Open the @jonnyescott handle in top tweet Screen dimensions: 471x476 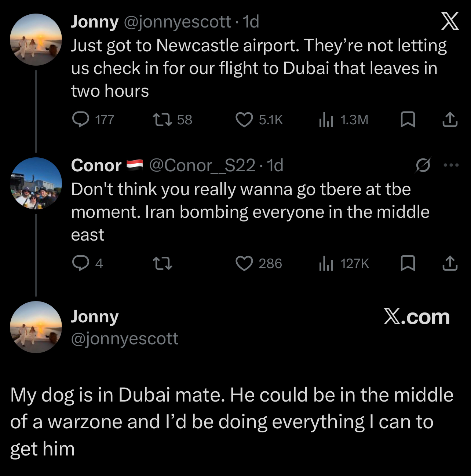[x=178, y=22]
